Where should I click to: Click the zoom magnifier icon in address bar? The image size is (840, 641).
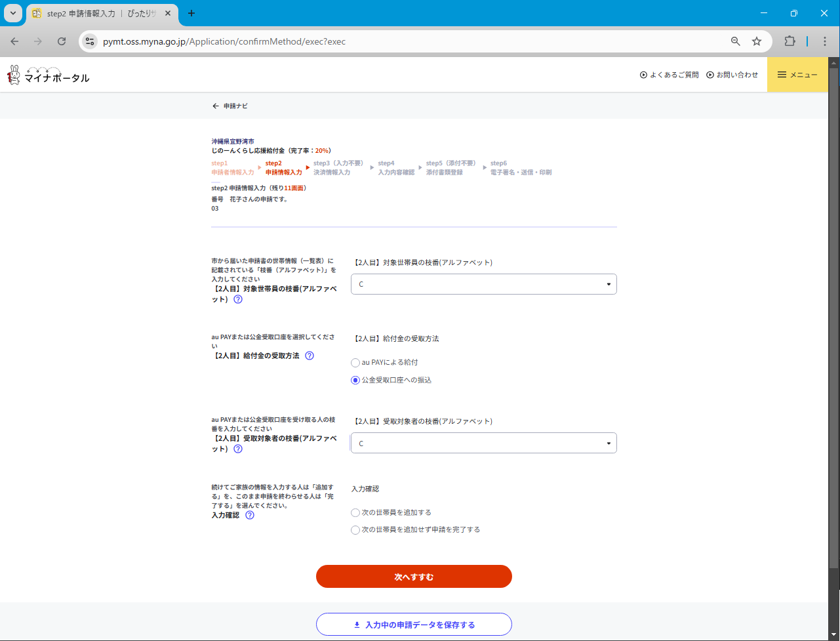(736, 41)
